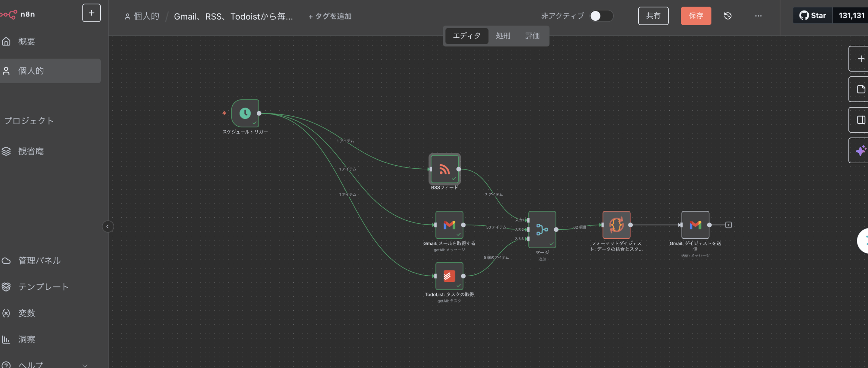Click the 131,131 star count
Image resolution: width=868 pixels, height=368 pixels.
(x=851, y=16)
